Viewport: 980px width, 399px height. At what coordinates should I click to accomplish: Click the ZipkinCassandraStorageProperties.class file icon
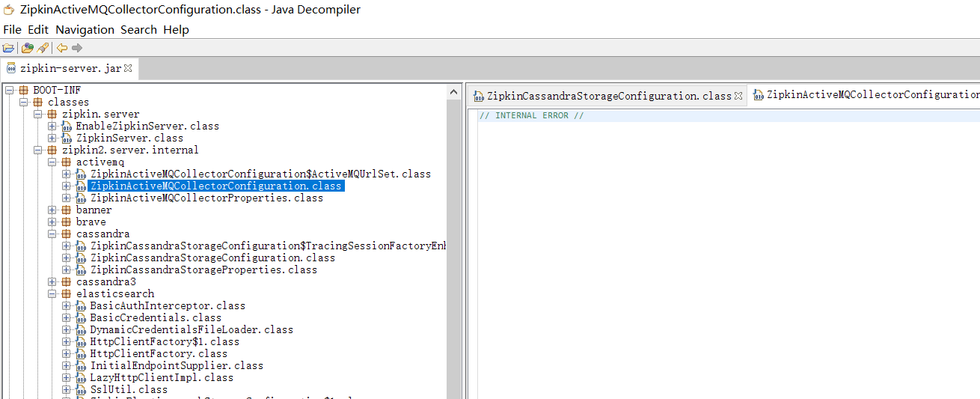(80, 269)
